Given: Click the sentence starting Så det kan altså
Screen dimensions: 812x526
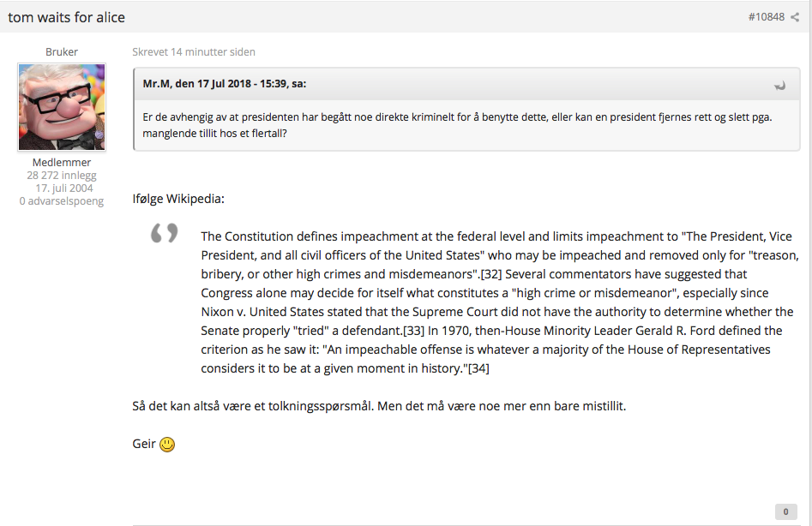Looking at the screenshot, I should pyautogui.click(x=379, y=406).
